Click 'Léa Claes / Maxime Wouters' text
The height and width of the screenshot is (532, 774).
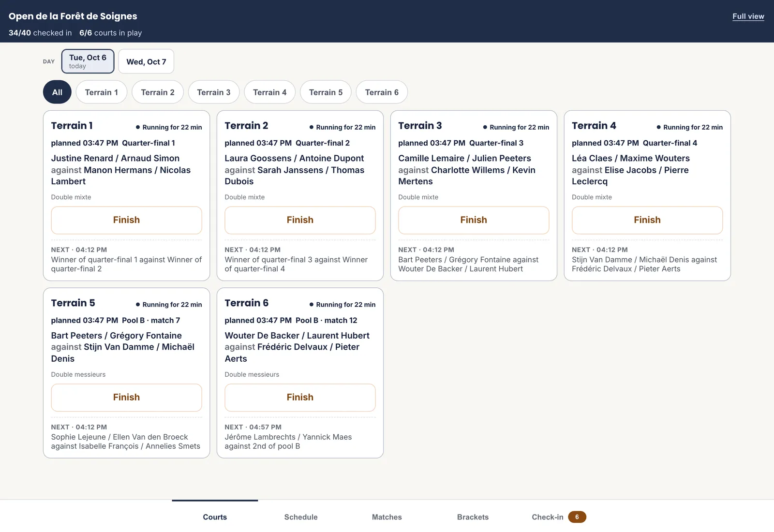[631, 158]
